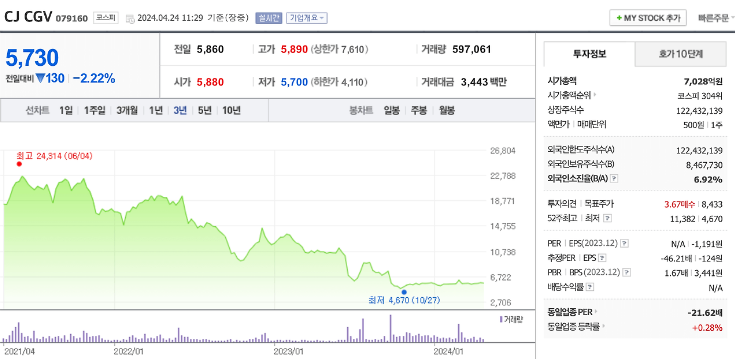
Task: Click the help icon beside PER EPS(2023.12)
Action: [x=624, y=243]
